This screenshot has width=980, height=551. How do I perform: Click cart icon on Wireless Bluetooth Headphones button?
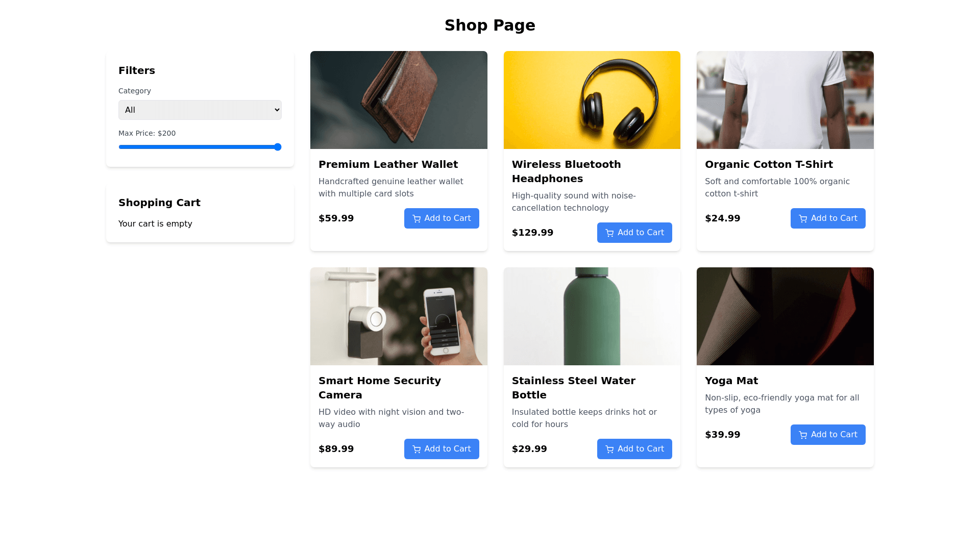tap(609, 233)
